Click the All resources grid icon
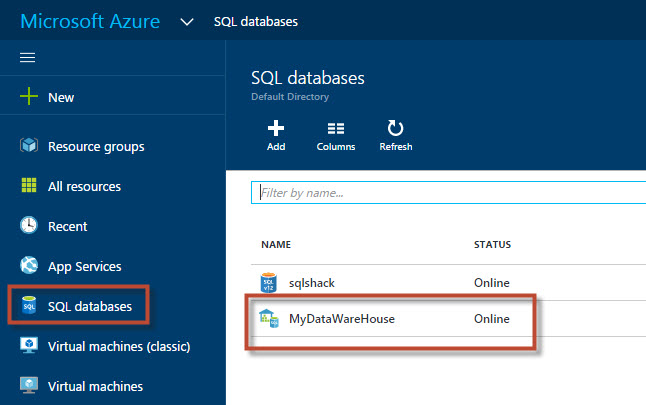Screen dimensions: 646x405 coord(29,186)
